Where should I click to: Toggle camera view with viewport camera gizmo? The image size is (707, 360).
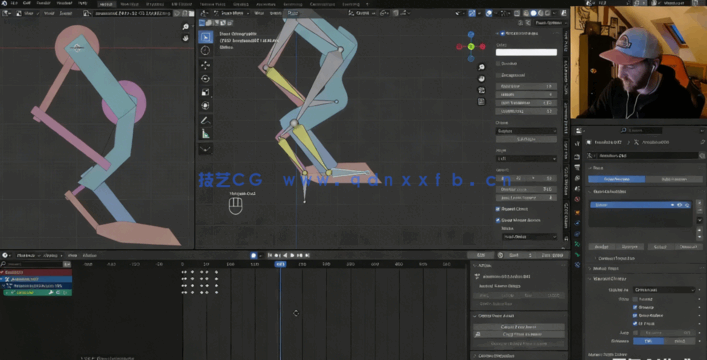tap(481, 90)
